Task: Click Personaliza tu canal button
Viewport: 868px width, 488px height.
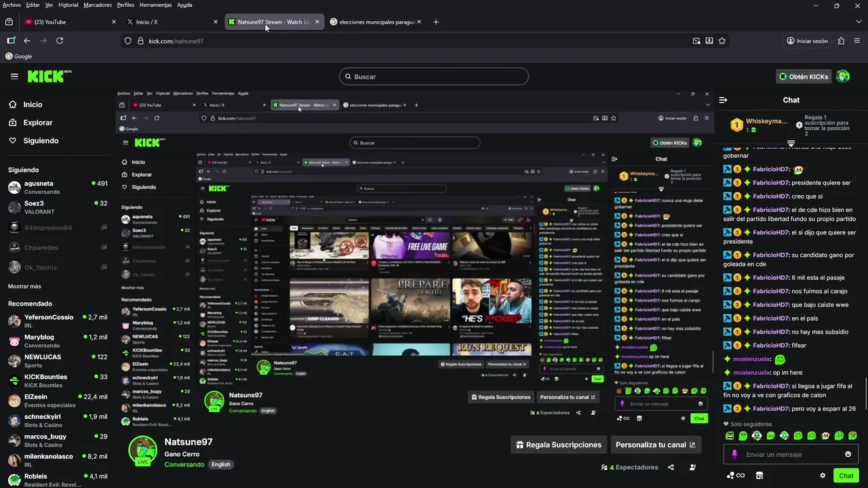Action: [x=655, y=445]
